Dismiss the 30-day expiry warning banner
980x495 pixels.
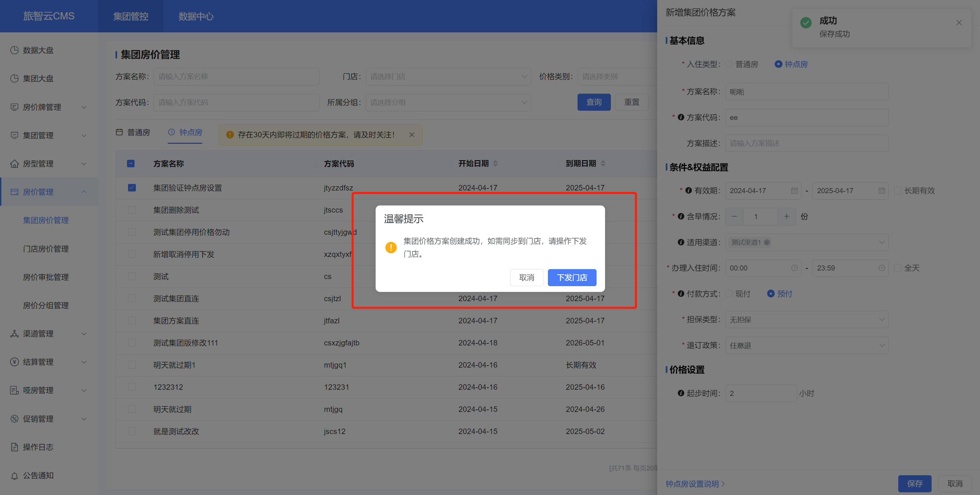coord(412,135)
